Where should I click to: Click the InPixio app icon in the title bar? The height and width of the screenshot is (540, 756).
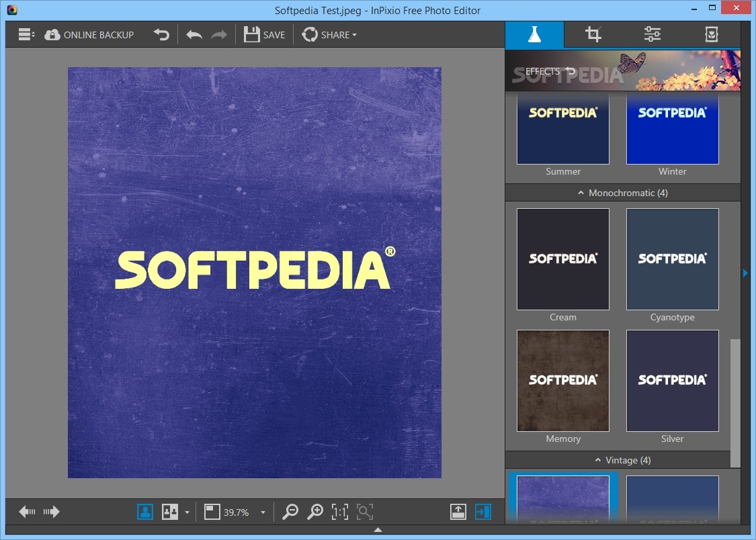coord(12,9)
